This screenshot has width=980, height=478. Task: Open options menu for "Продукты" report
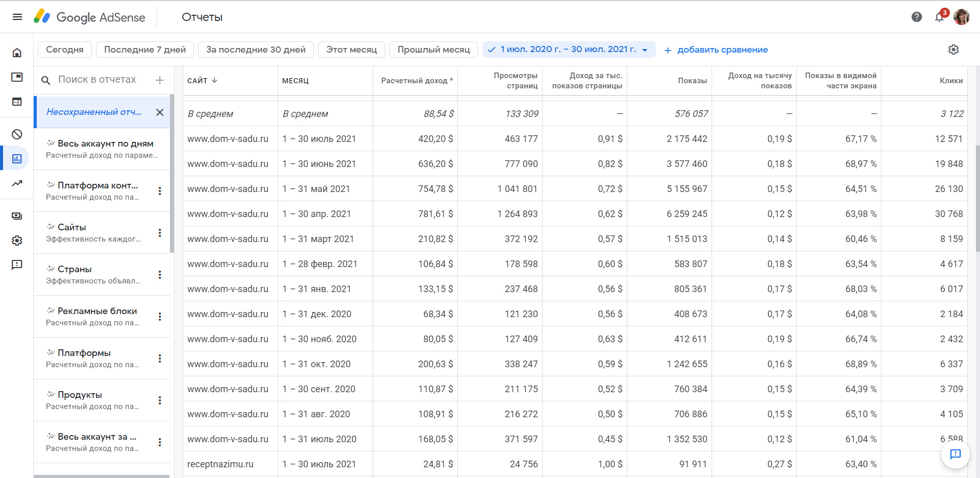(x=160, y=400)
